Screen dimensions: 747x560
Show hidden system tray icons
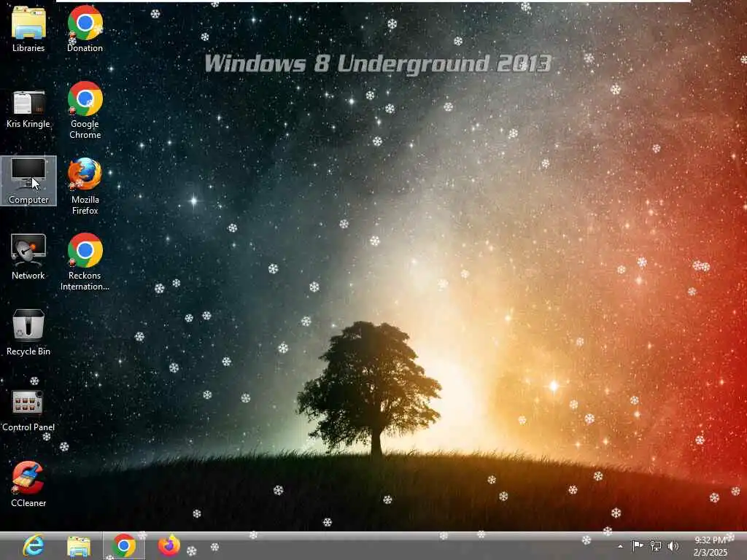[x=620, y=546]
